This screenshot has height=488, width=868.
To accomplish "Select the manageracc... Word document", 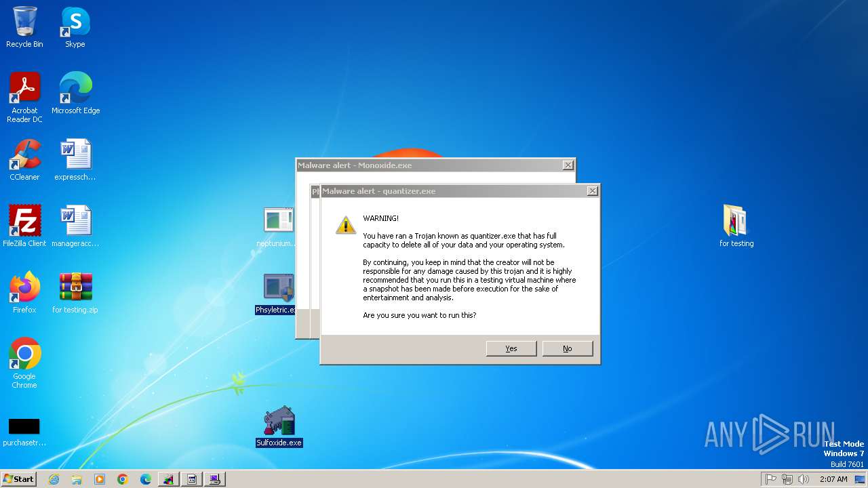I will 75,226.
